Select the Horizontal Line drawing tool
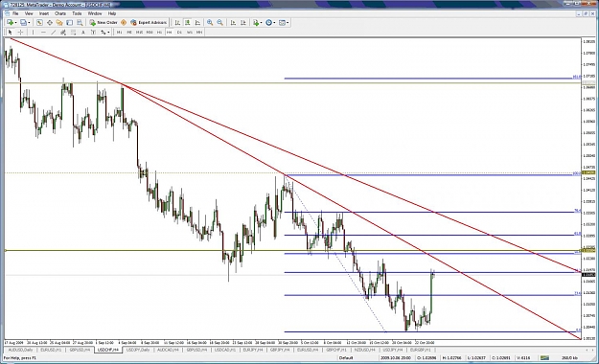Image resolution: width=599 pixels, height=364 pixels. click(x=43, y=32)
